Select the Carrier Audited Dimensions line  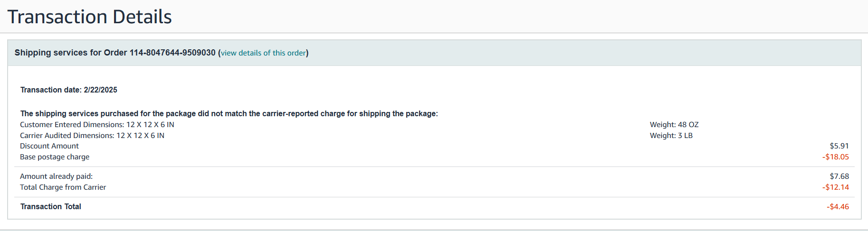click(x=92, y=136)
